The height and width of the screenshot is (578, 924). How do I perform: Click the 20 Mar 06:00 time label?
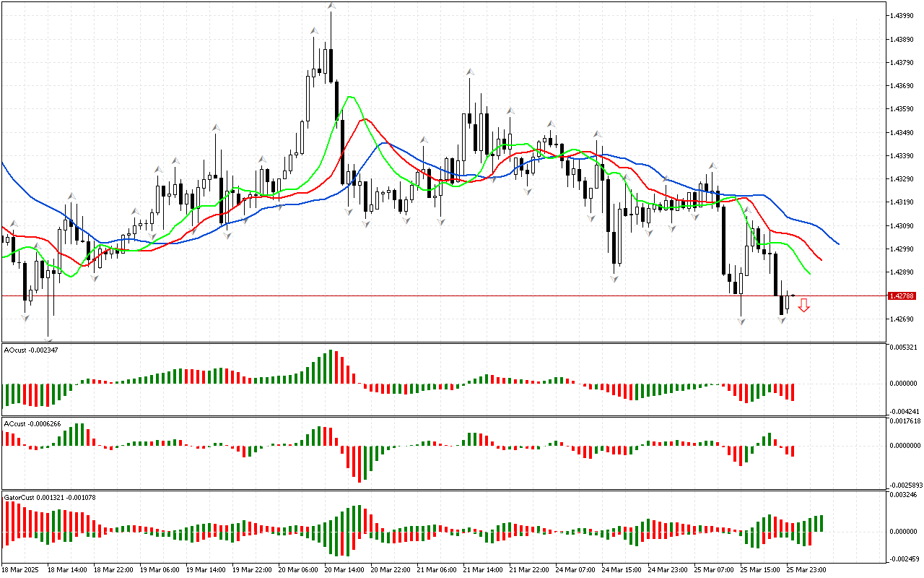(x=297, y=570)
